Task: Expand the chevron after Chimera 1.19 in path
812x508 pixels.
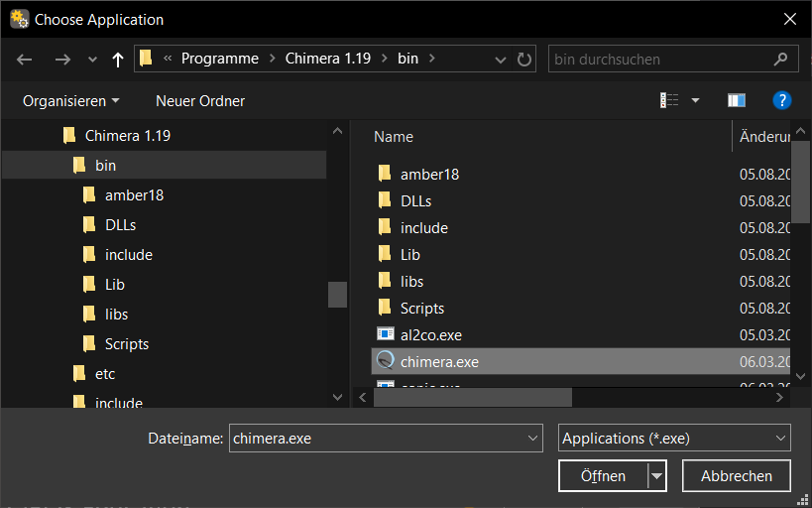Action: point(384,59)
